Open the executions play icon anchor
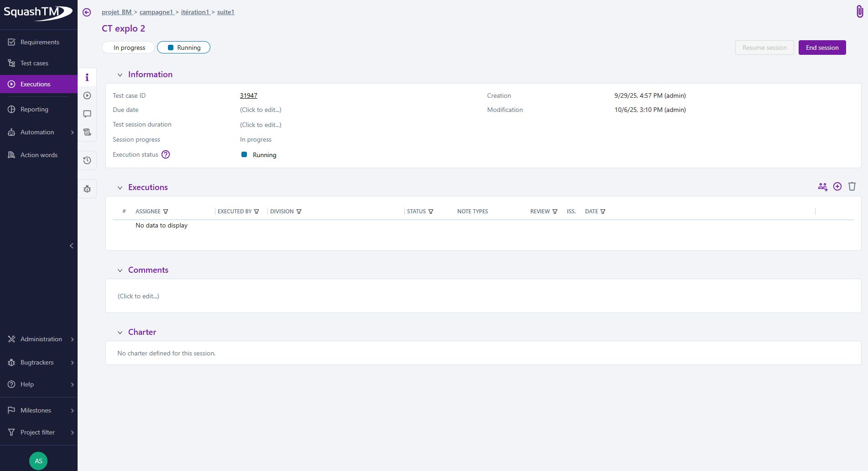 coord(87,95)
